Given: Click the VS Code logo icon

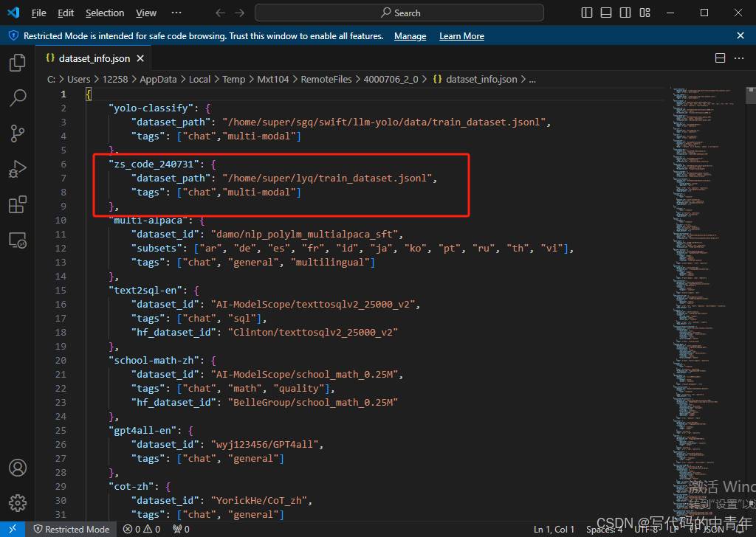Looking at the screenshot, I should [x=13, y=13].
